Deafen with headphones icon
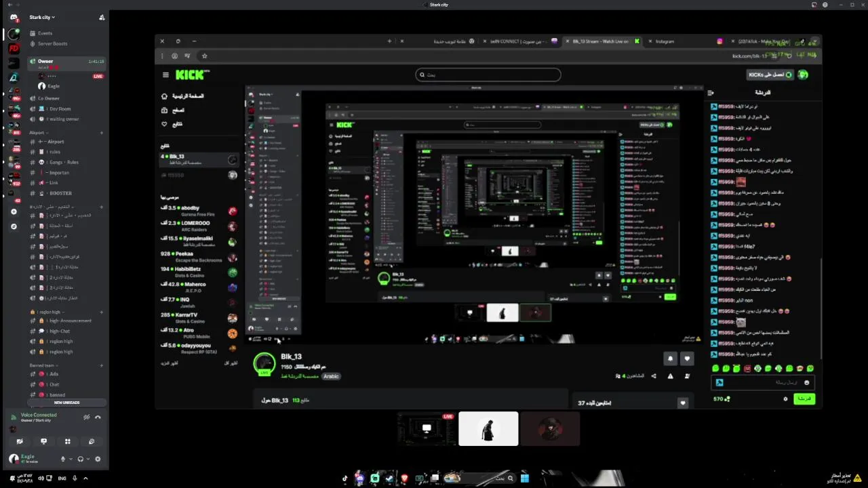The width and height of the screenshot is (868, 488). [81, 459]
